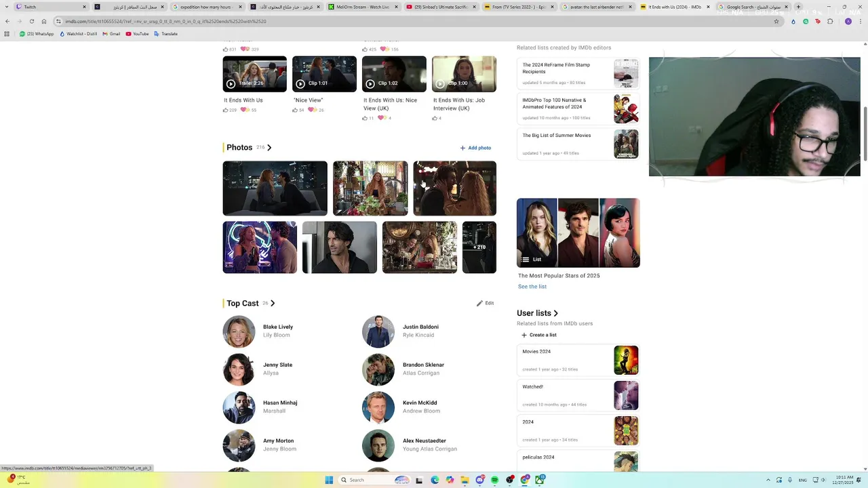The height and width of the screenshot is (488, 868).
Task: Open Hasan Minhaj's cast page
Action: pos(280,403)
